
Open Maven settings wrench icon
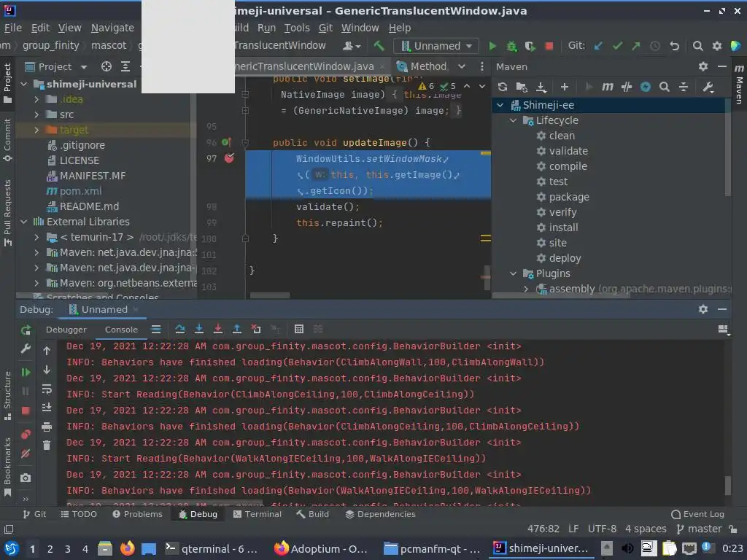coord(708,87)
